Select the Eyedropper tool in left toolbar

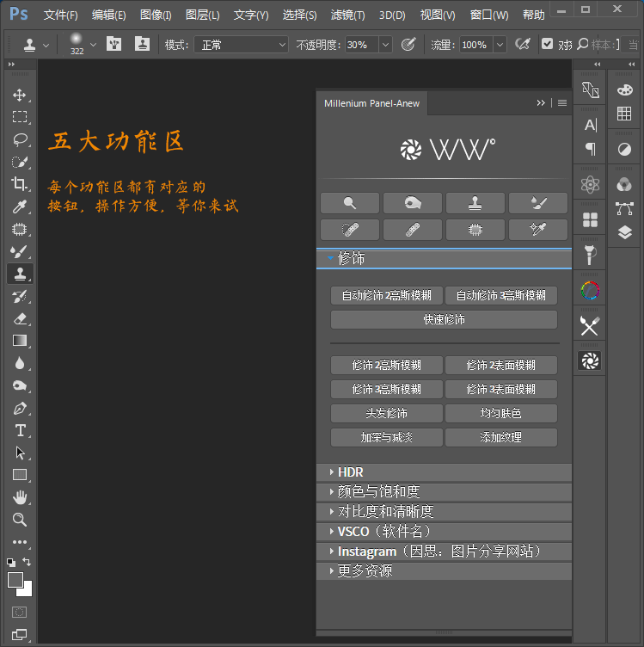pos(20,206)
